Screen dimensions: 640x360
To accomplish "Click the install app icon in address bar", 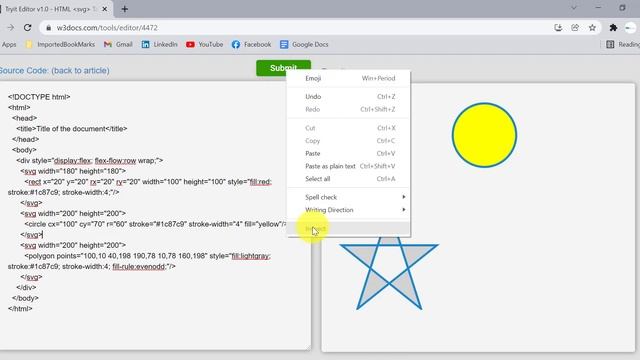I will [558, 28].
